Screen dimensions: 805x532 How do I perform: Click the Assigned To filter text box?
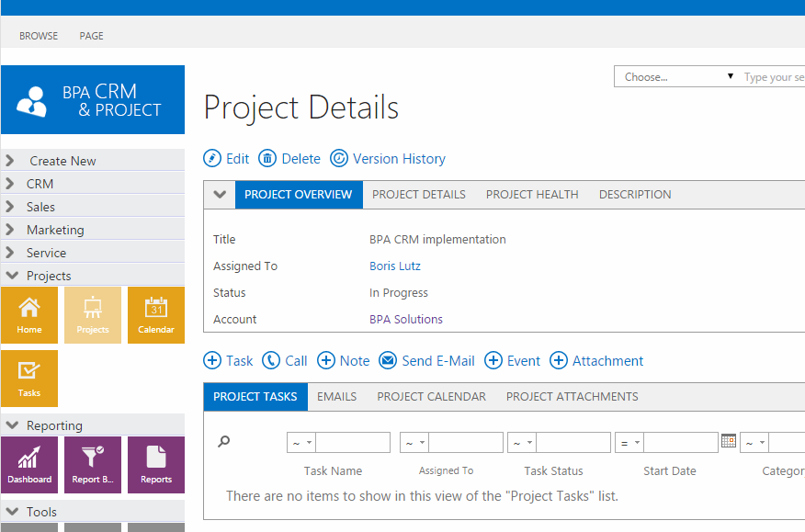pos(466,443)
